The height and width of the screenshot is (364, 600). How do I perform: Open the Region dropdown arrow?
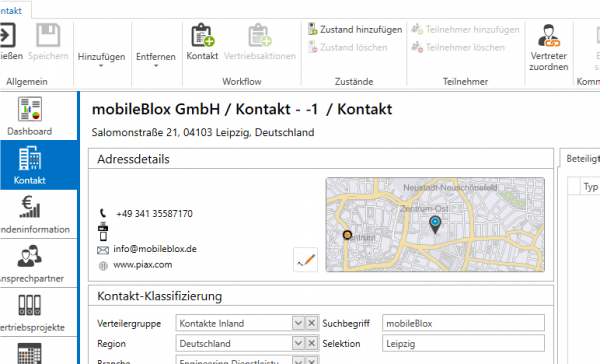[298, 343]
